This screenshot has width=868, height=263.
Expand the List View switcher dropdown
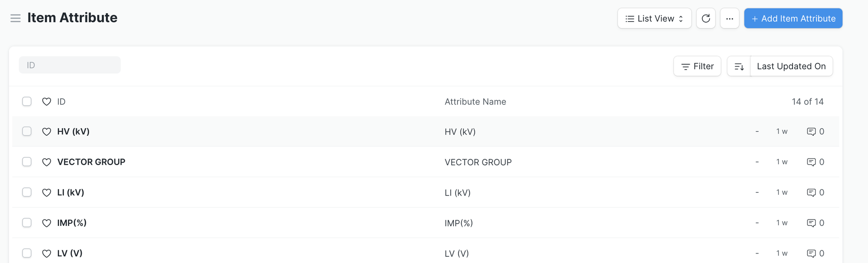pos(654,19)
